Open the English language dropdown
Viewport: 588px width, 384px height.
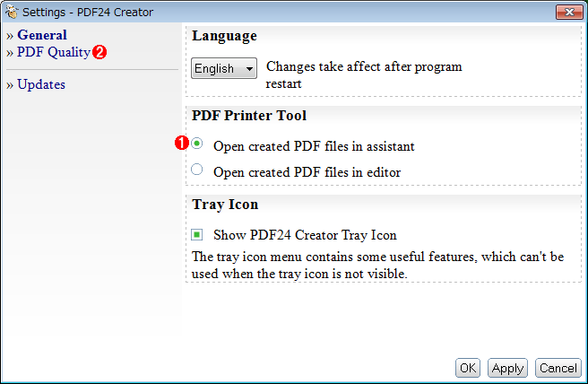224,68
